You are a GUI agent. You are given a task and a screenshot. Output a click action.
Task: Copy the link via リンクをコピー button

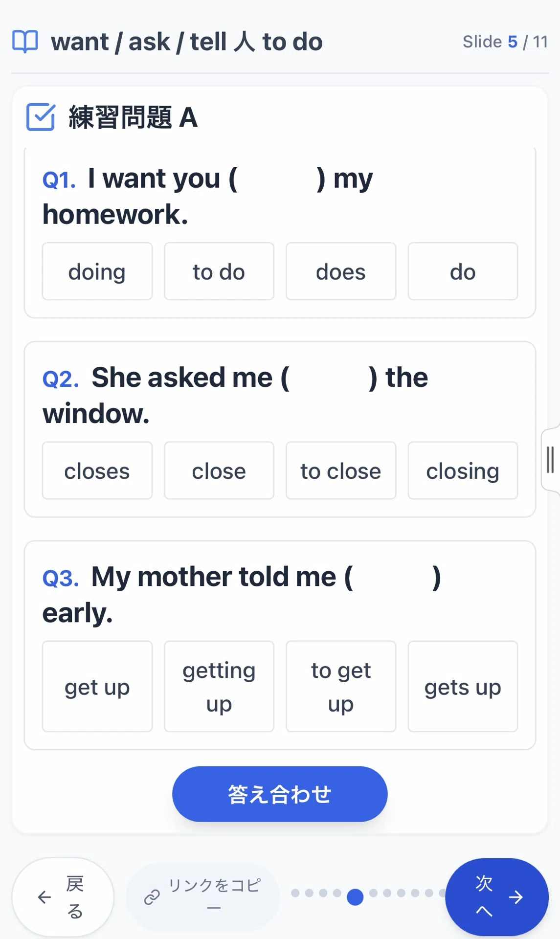203,897
